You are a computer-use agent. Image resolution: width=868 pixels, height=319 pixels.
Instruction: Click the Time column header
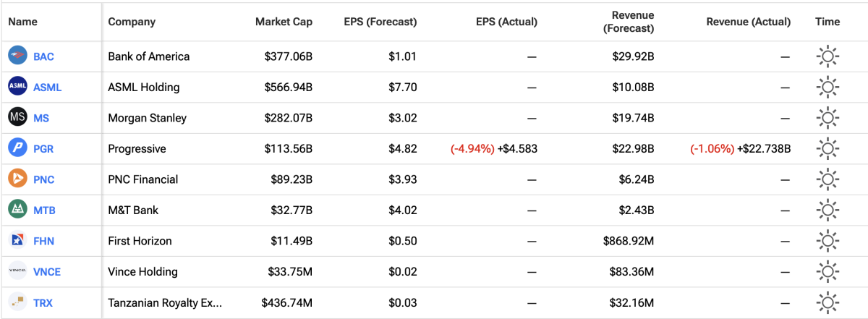pos(827,22)
